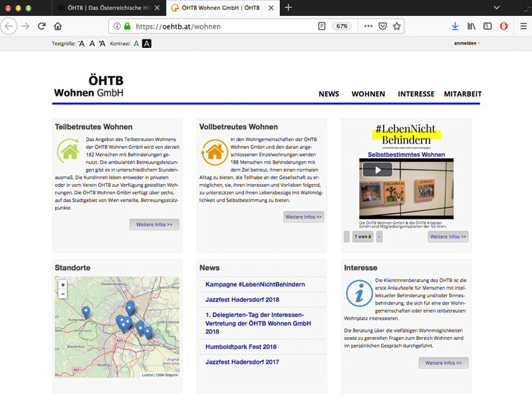Screen dimensions: 532x399
Task: Zoom out on the Standorte map
Action: pos(63,293)
